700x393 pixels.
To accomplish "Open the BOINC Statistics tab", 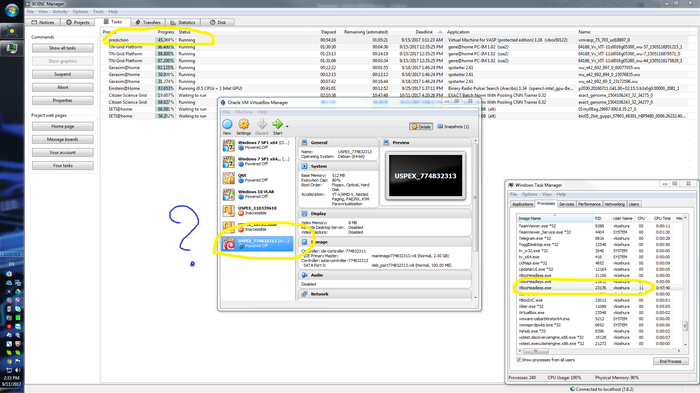I will click(183, 22).
